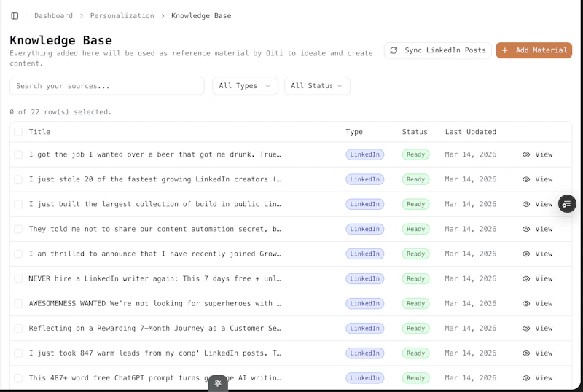Click the Last Updated column header
The height and width of the screenshot is (392, 583).
pyautogui.click(x=470, y=132)
